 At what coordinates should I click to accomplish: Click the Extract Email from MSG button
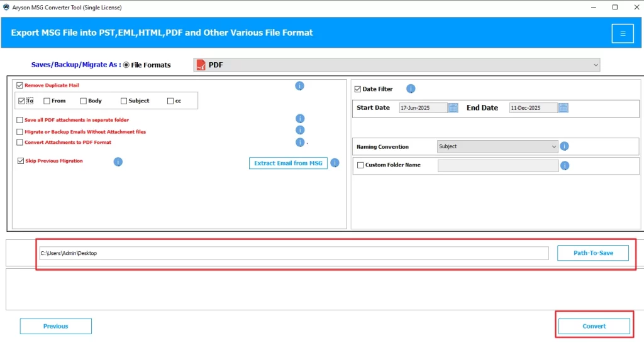(x=288, y=163)
